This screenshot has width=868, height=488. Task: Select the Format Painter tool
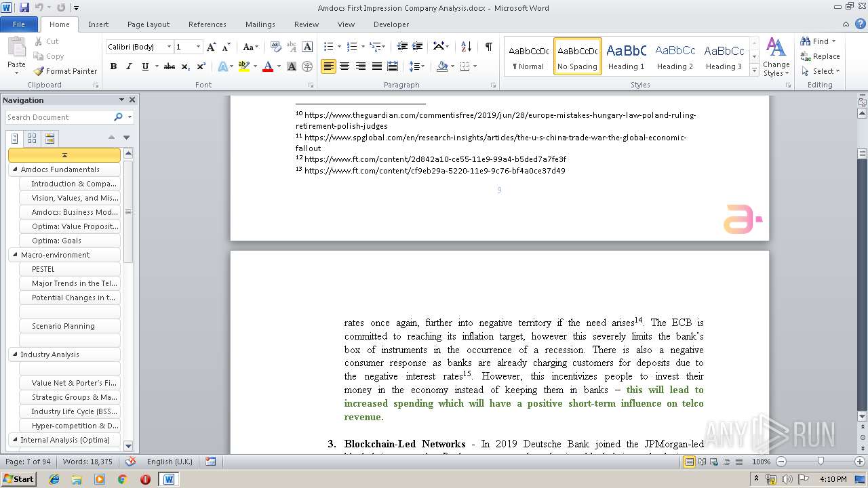pos(66,71)
